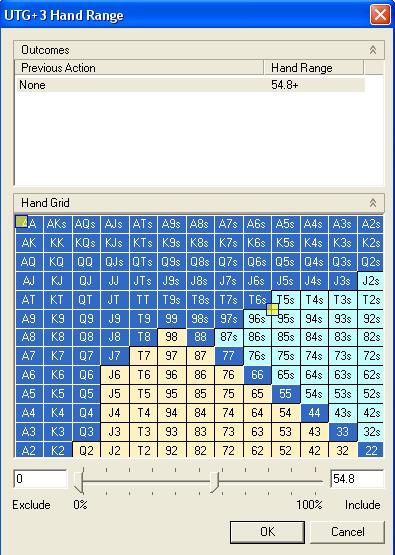This screenshot has width=395, height=555.
Task: Toggle the KK hand cell
Action: [57, 243]
